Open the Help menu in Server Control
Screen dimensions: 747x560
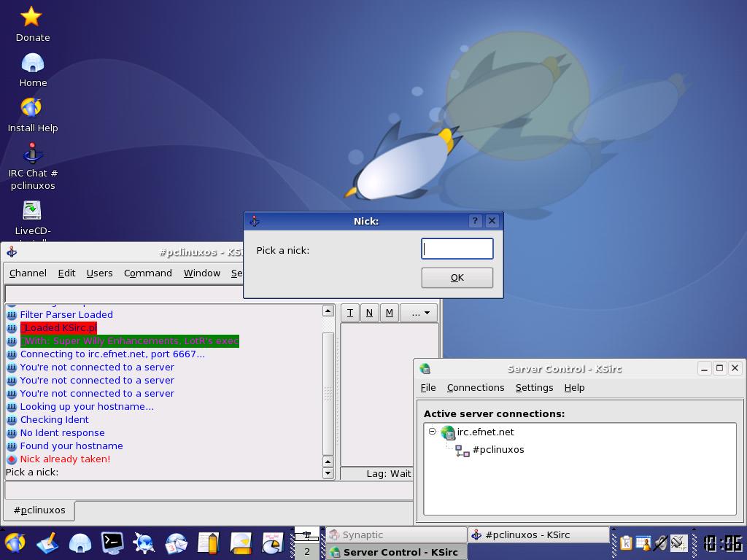574,388
